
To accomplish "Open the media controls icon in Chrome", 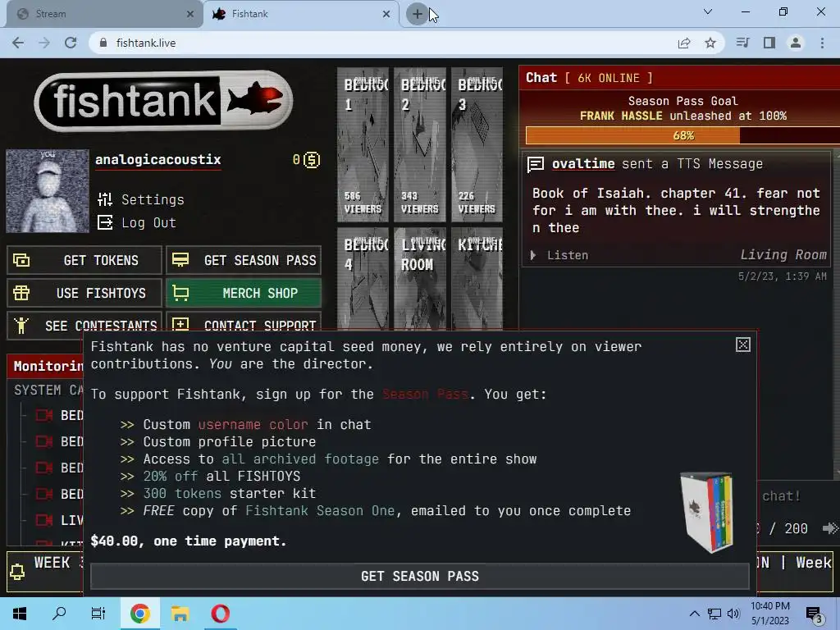I will 742,43.
